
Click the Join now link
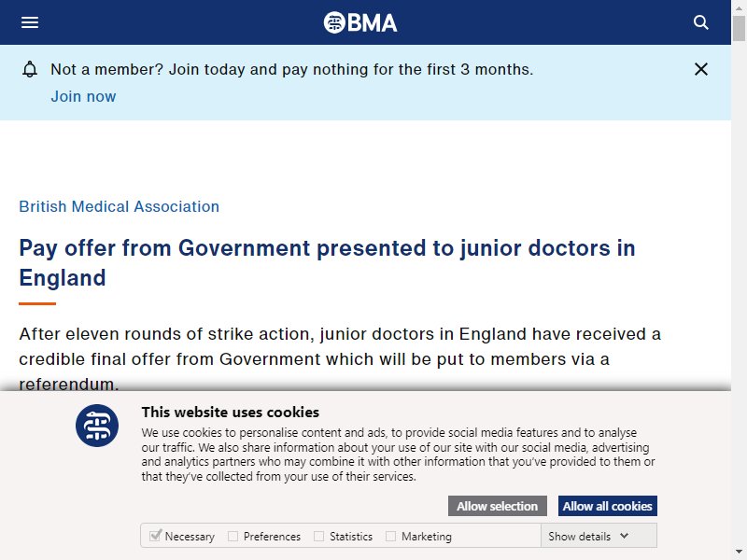click(83, 97)
